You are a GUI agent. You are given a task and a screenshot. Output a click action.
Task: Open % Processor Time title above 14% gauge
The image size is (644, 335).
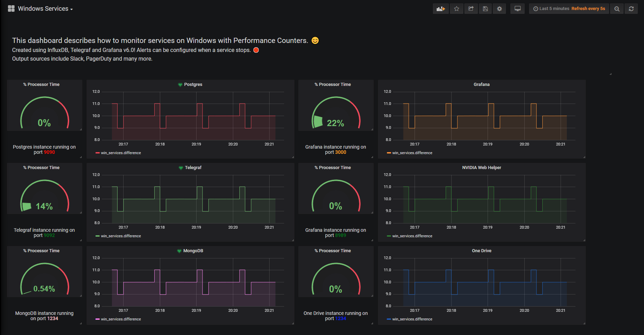click(x=41, y=168)
